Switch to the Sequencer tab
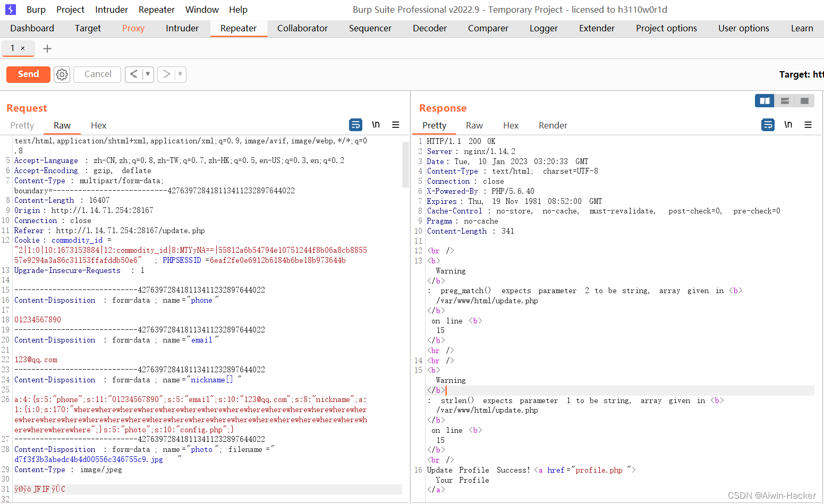 tap(370, 28)
